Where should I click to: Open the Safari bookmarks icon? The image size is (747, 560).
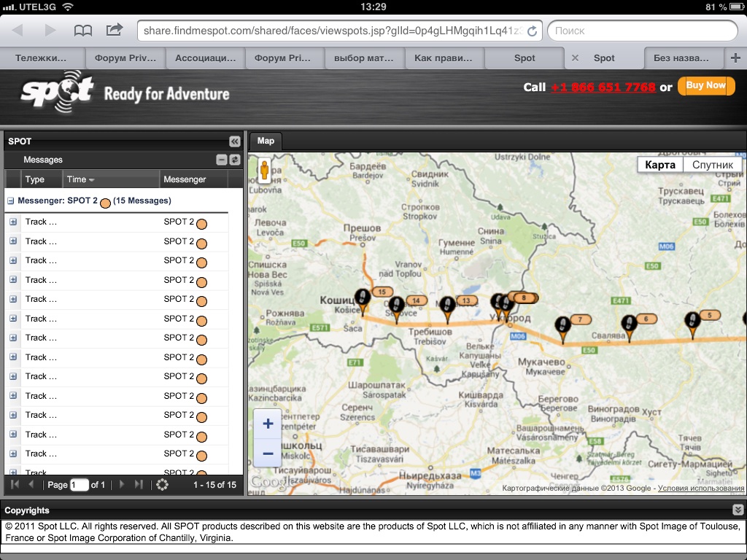click(83, 30)
